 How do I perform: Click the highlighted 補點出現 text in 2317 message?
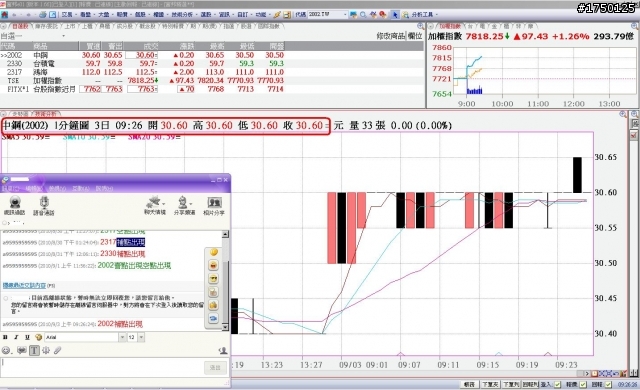(x=131, y=242)
